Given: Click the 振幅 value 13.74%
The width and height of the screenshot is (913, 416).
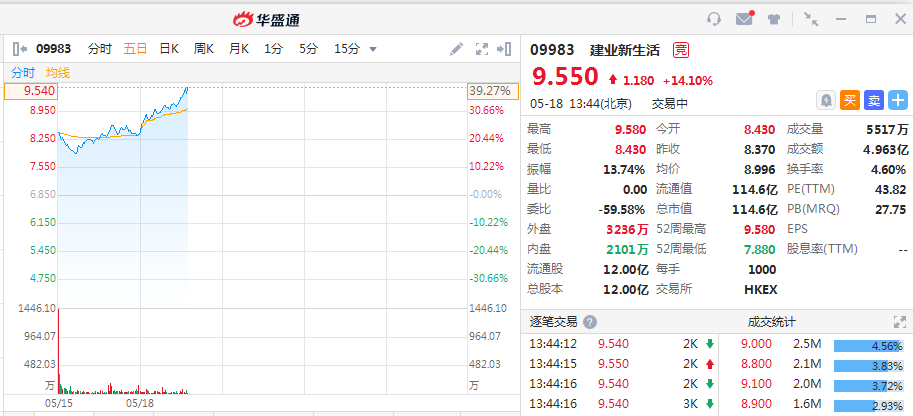Looking at the screenshot, I should point(624,170).
